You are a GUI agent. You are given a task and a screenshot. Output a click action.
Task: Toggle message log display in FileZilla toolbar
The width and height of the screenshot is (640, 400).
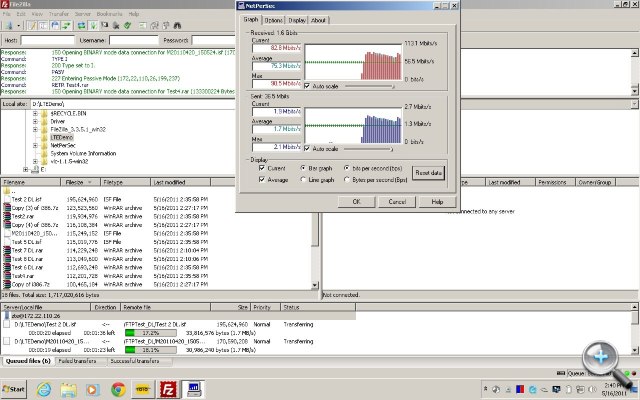click(32, 25)
